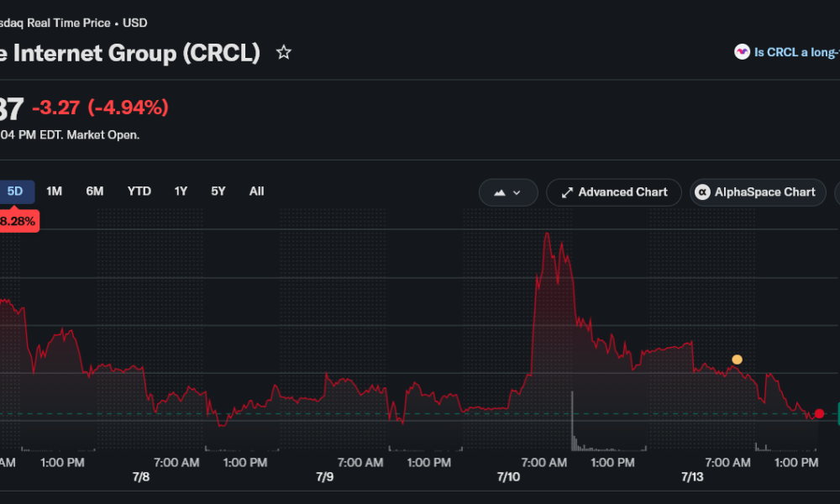The height and width of the screenshot is (504, 840).
Task: Click the yellow event marker on the chart
Action: pos(738,360)
